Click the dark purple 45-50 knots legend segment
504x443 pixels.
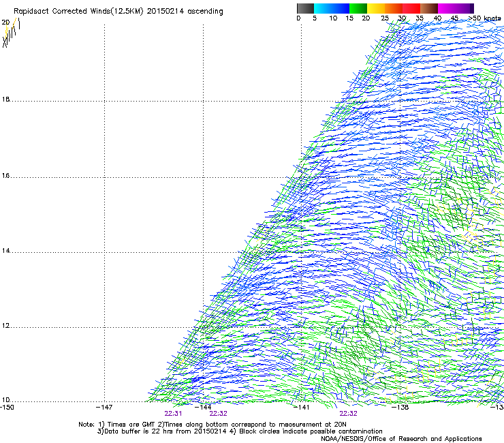coord(464,8)
